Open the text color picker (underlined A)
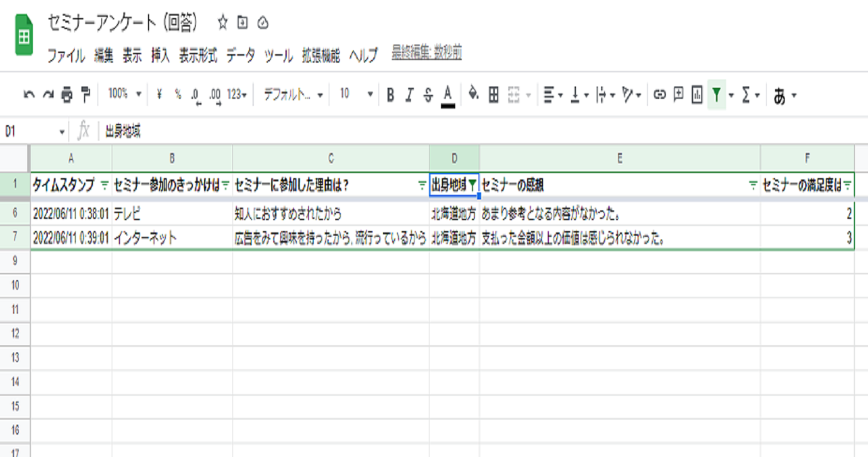 [448, 95]
